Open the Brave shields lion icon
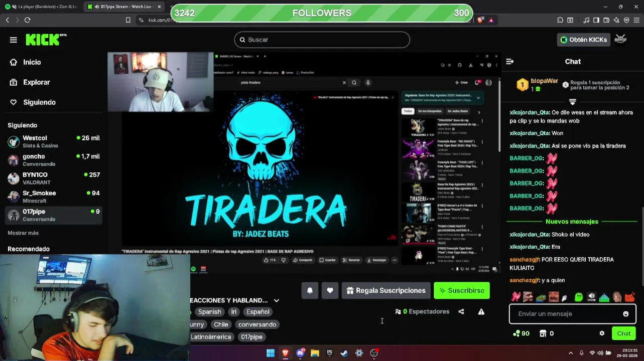 [480, 20]
